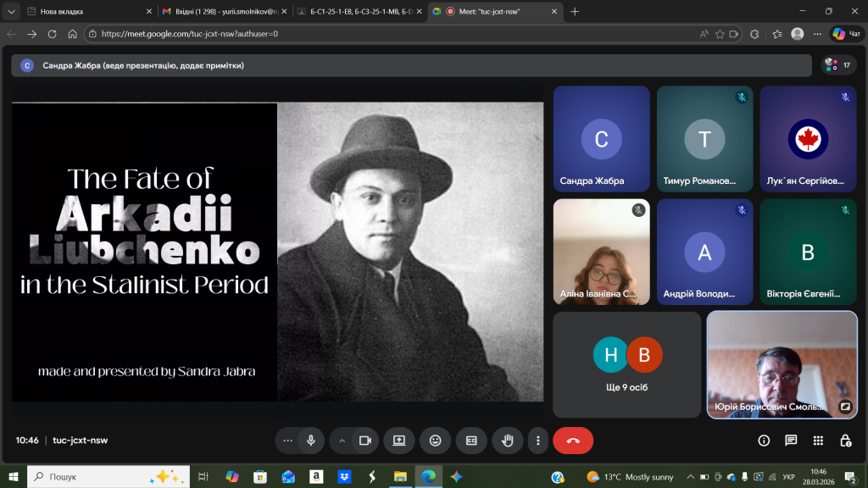Open the emoji reactions button
Viewport: 868px width, 488px height.
(435, 441)
